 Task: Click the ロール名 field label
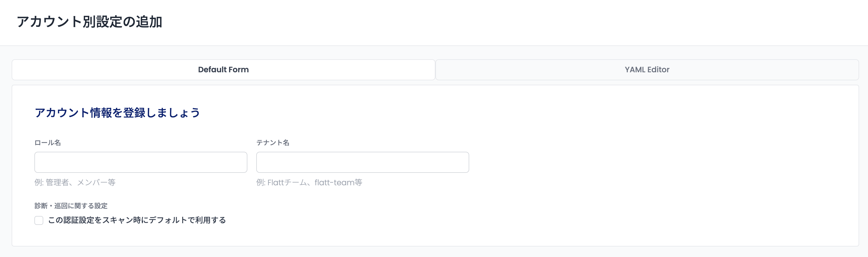click(47, 143)
